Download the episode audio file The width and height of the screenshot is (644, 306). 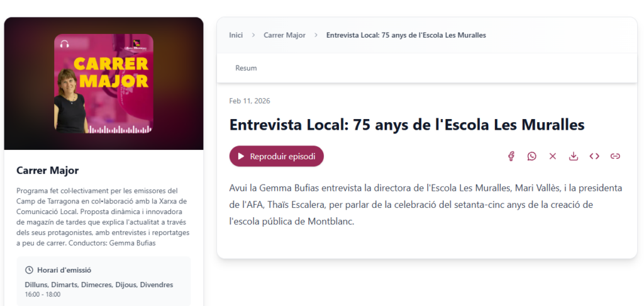click(x=574, y=156)
